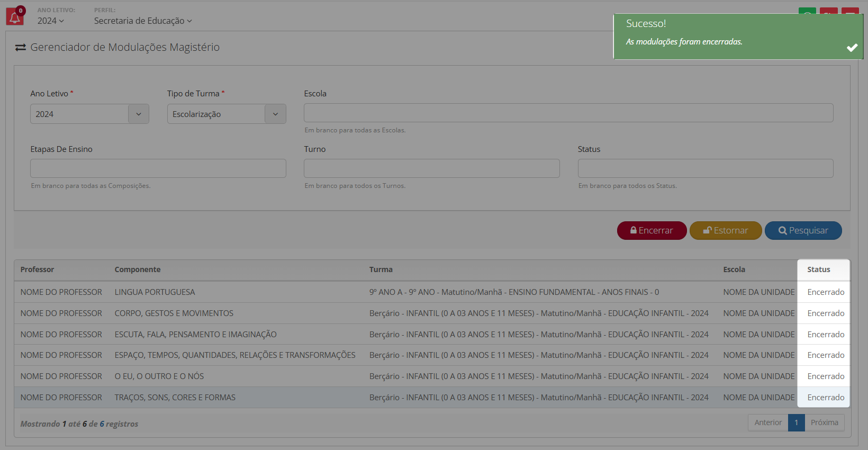Click the Encerrar button with lock
Screen dimensions: 868x450
point(652,230)
